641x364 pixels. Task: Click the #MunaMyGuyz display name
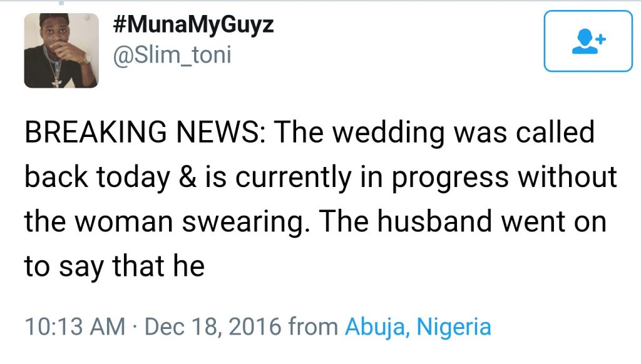pos(194,26)
